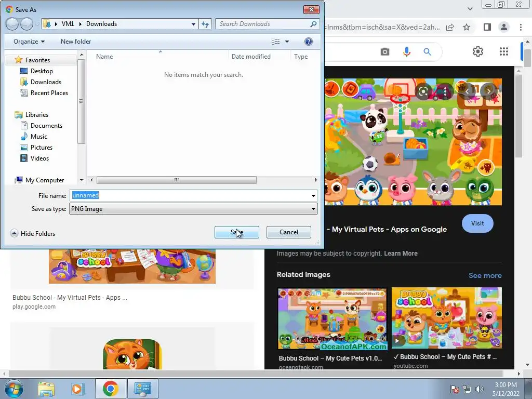Click the Visit button
This screenshot has width=532, height=399.
coord(477,223)
